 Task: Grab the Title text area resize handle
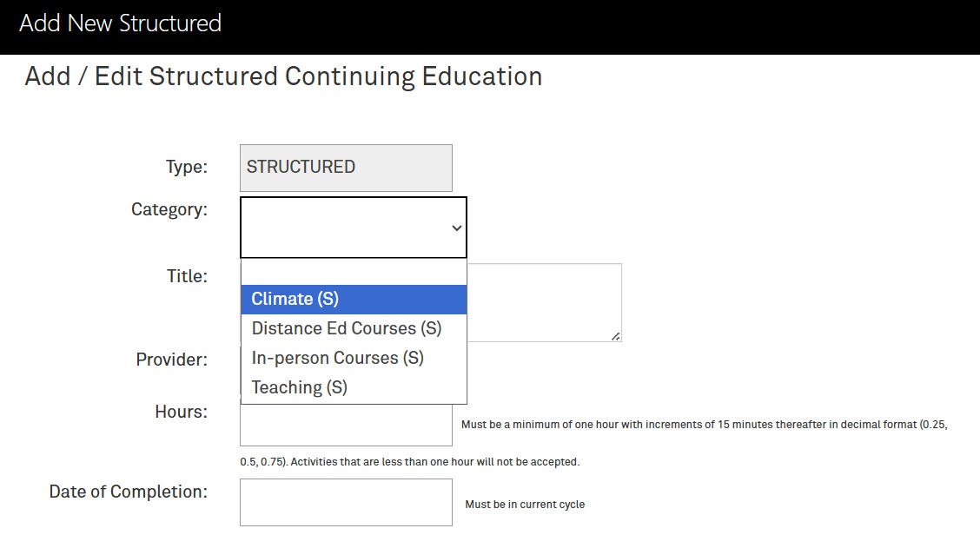coord(616,336)
